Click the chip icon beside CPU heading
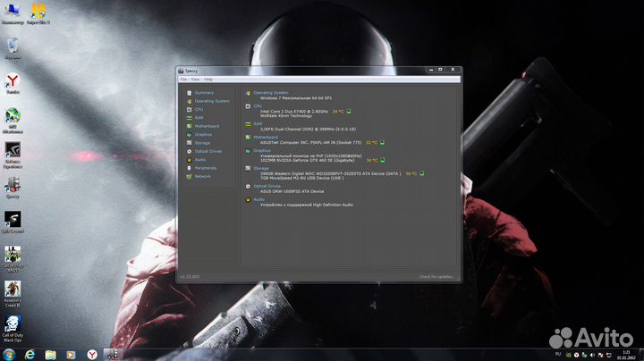This screenshot has height=361, width=644. click(248, 106)
